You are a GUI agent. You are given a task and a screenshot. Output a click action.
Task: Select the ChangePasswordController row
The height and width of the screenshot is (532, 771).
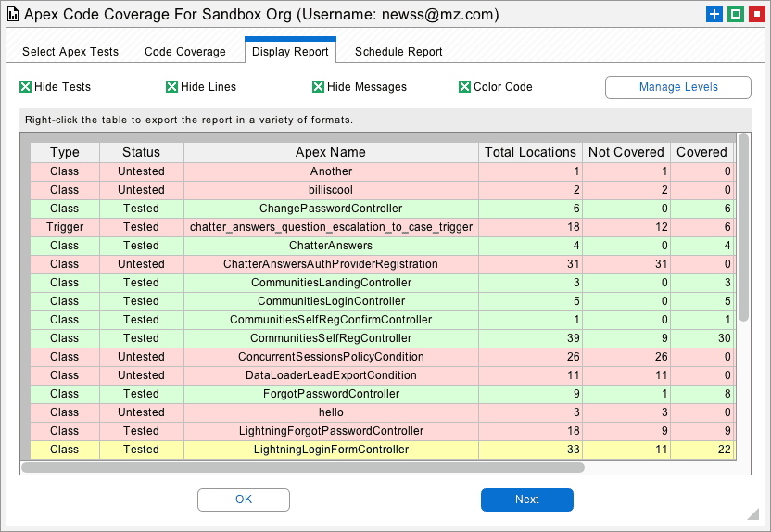click(382, 209)
